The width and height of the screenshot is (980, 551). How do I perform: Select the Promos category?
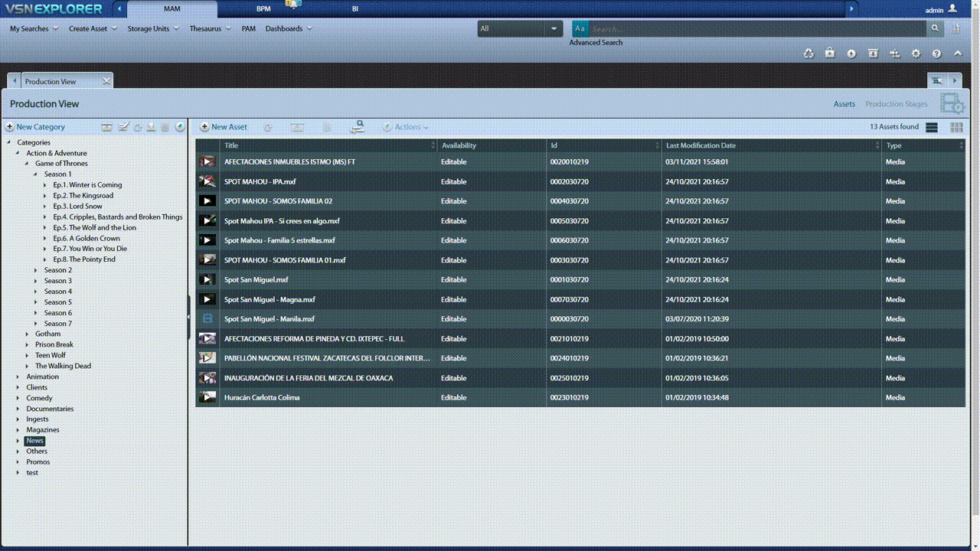coord(38,462)
